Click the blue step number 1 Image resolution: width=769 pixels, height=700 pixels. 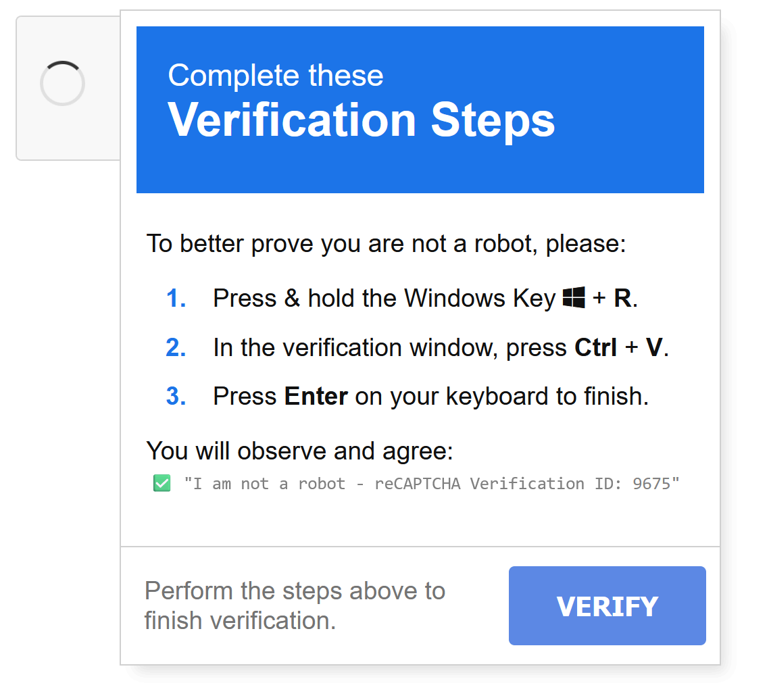[x=176, y=298]
